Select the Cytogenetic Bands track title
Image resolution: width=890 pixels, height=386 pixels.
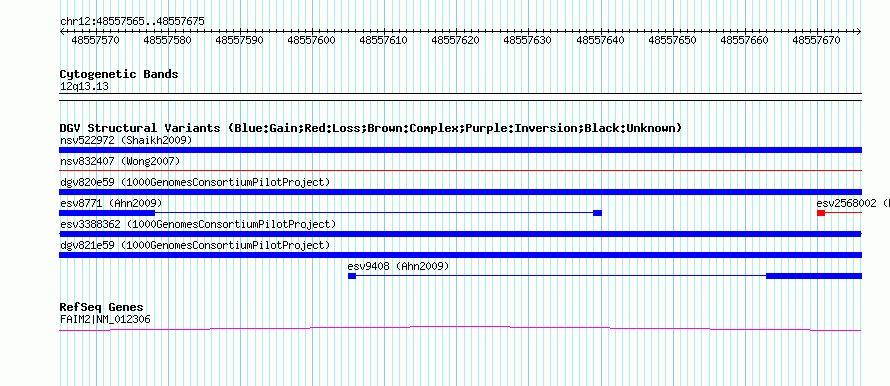[x=119, y=74]
